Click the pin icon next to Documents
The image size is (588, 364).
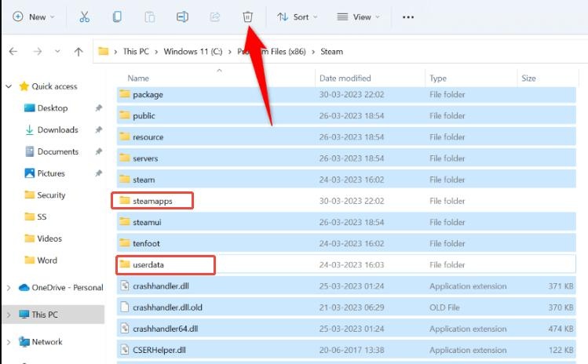[99, 151]
